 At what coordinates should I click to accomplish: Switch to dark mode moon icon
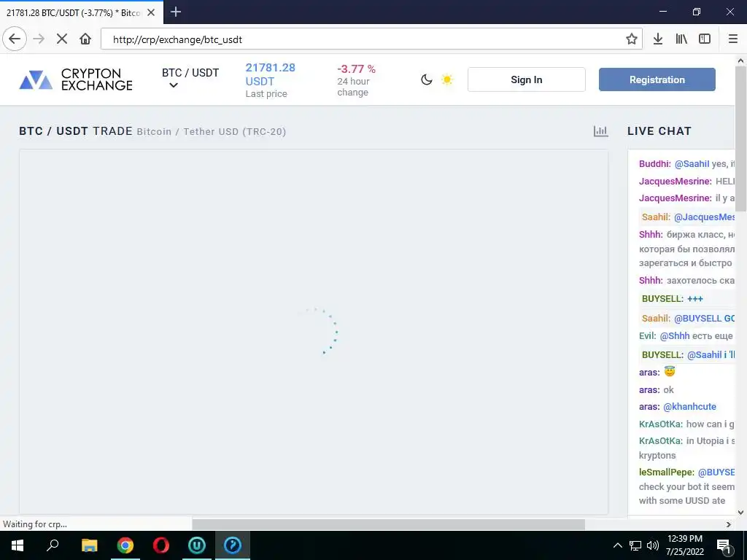click(426, 79)
